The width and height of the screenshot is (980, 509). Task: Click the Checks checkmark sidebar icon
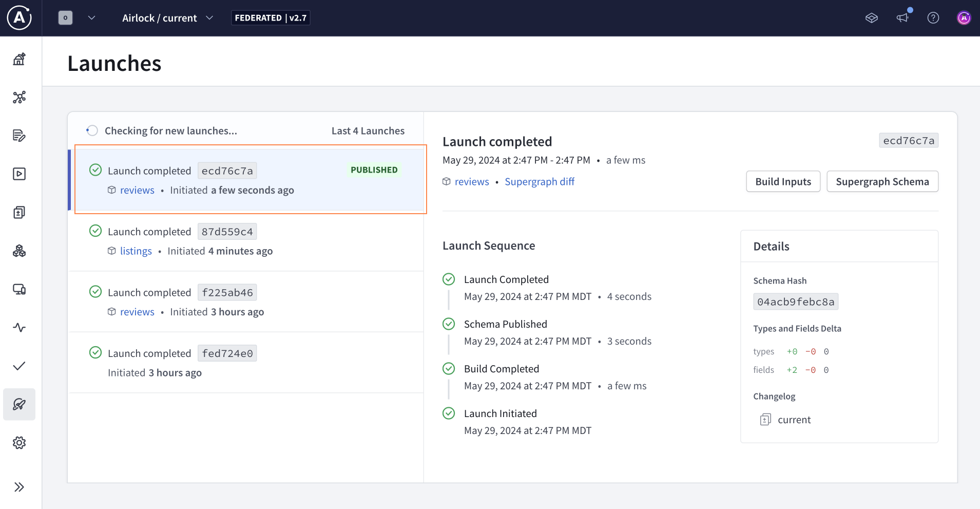coord(19,366)
